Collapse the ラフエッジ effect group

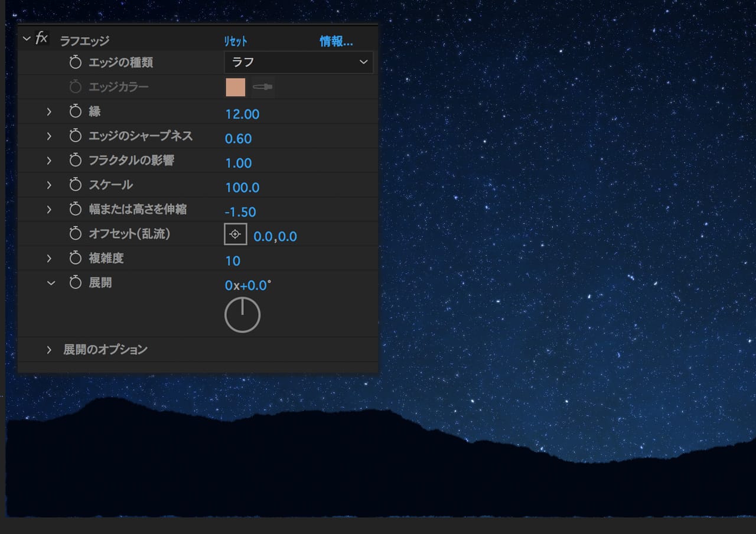27,39
